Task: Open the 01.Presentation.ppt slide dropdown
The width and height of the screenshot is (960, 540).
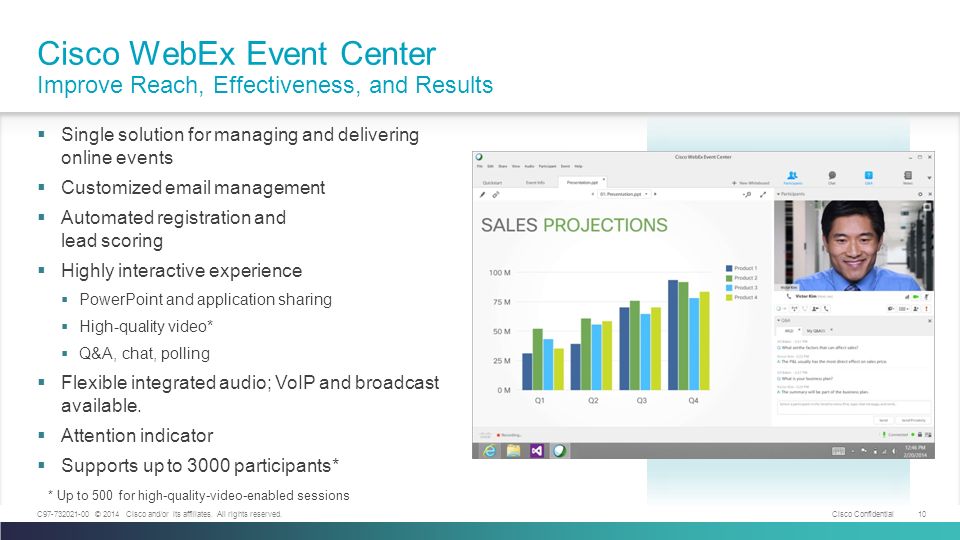Action: [x=624, y=194]
